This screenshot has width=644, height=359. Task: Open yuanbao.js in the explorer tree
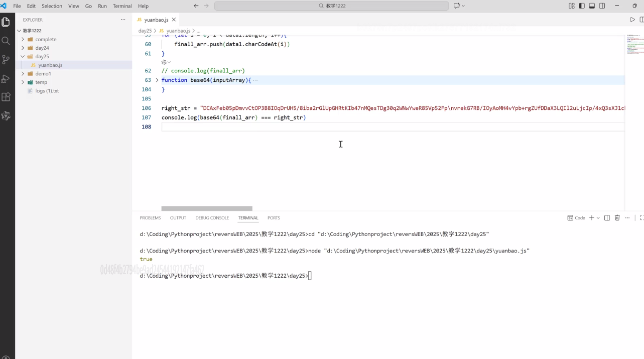pos(50,65)
